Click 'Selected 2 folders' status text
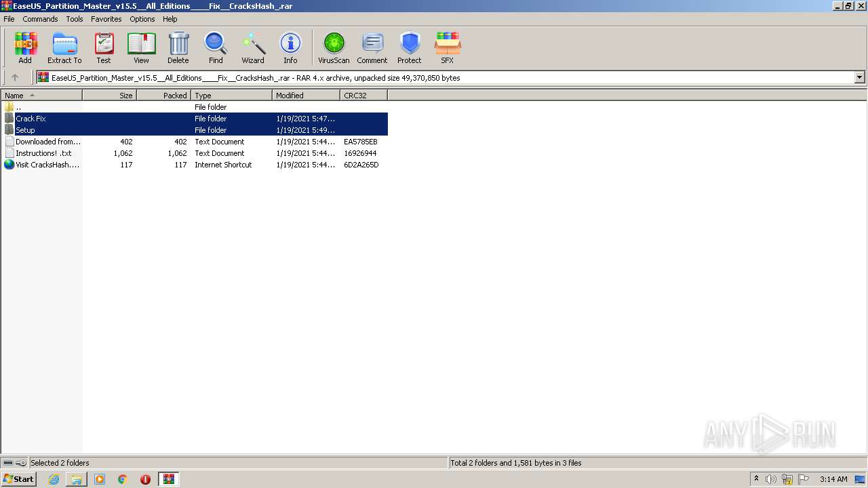 60,463
